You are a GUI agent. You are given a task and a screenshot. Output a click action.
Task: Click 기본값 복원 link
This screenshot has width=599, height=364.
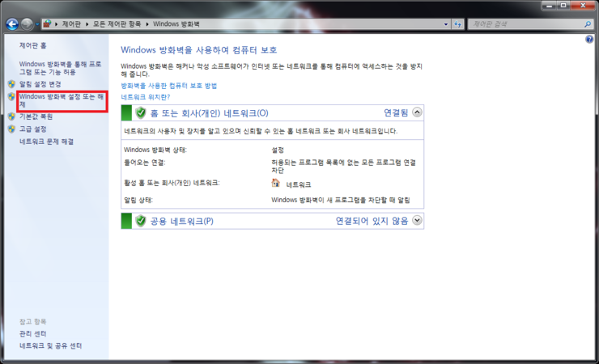(x=36, y=116)
